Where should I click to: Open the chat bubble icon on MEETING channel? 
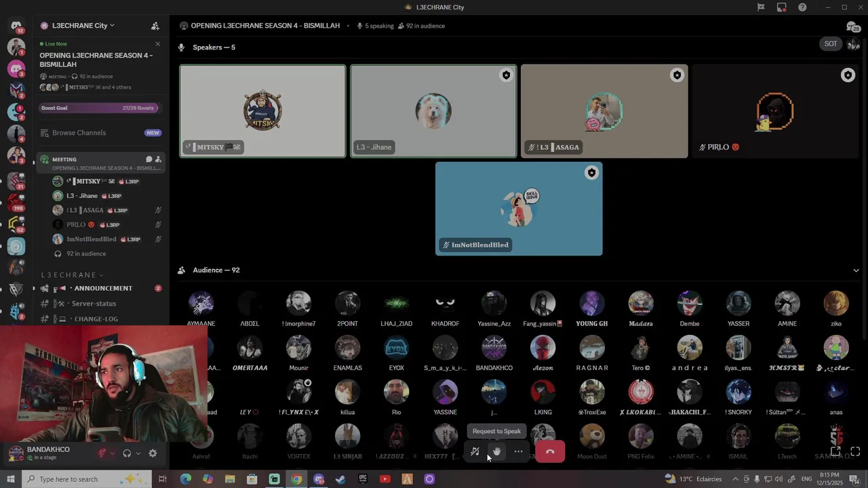[149, 159]
